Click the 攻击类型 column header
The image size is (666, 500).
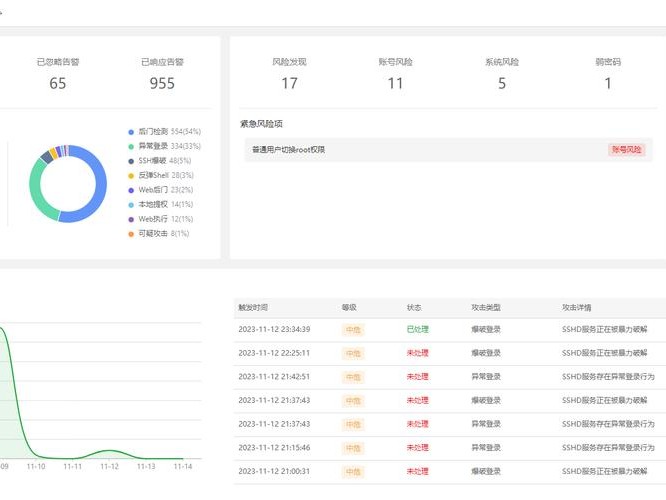point(486,308)
